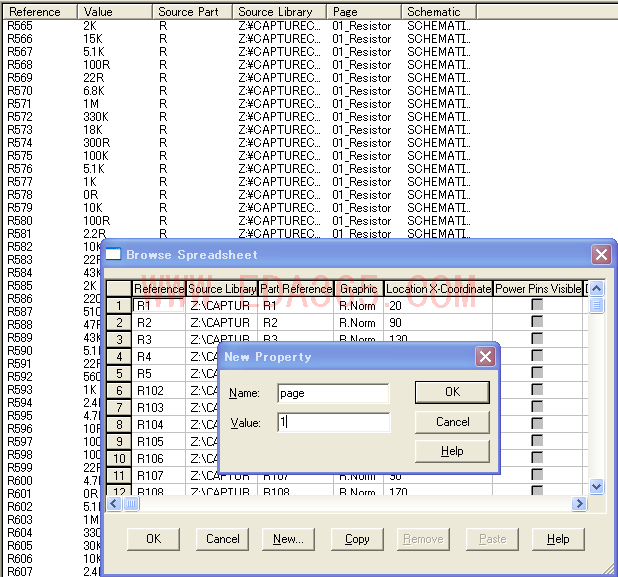Image resolution: width=618 pixels, height=577 pixels.
Task: Click the New... button
Action: (x=289, y=539)
